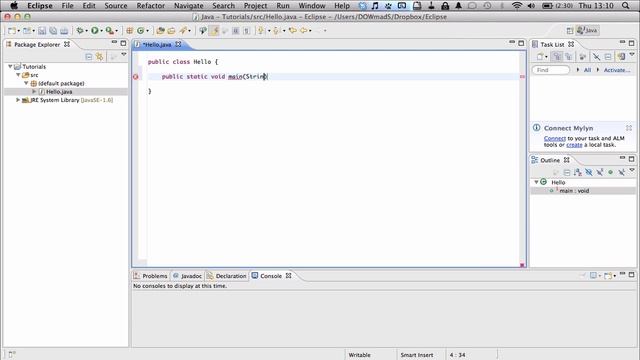Screen dimensions: 640x360
Task: Click the create local task link
Action: pos(574,145)
